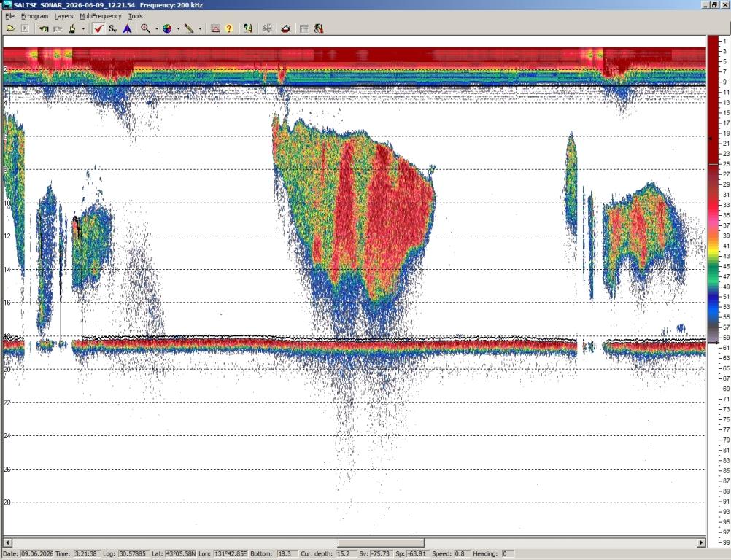
Task: Click the blue navigation arrow icon
Action: (127, 28)
